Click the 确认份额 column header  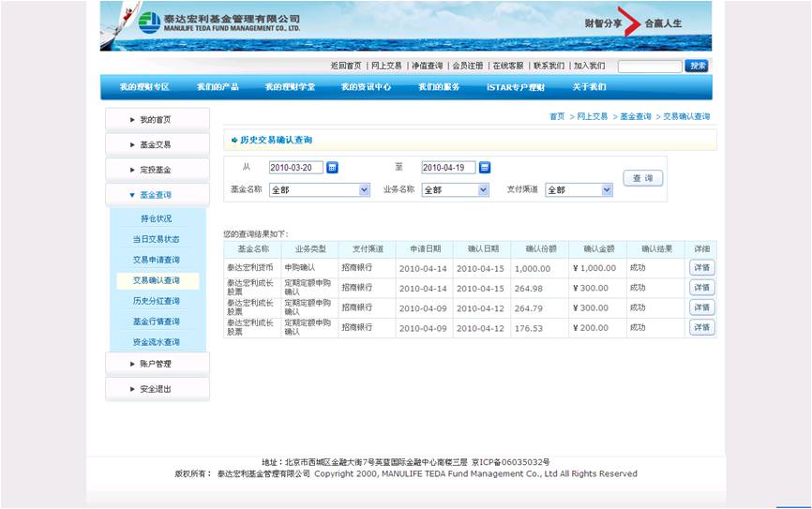pyautogui.click(x=539, y=249)
